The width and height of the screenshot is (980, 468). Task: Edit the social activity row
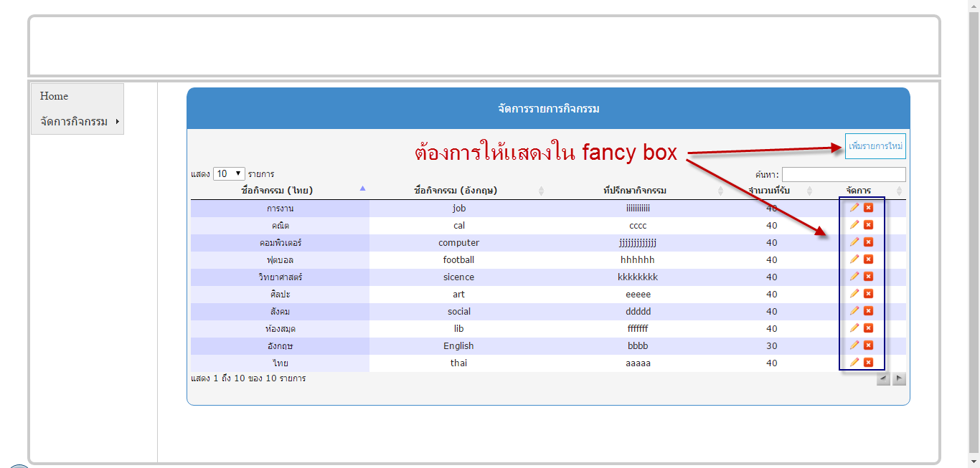click(x=854, y=311)
